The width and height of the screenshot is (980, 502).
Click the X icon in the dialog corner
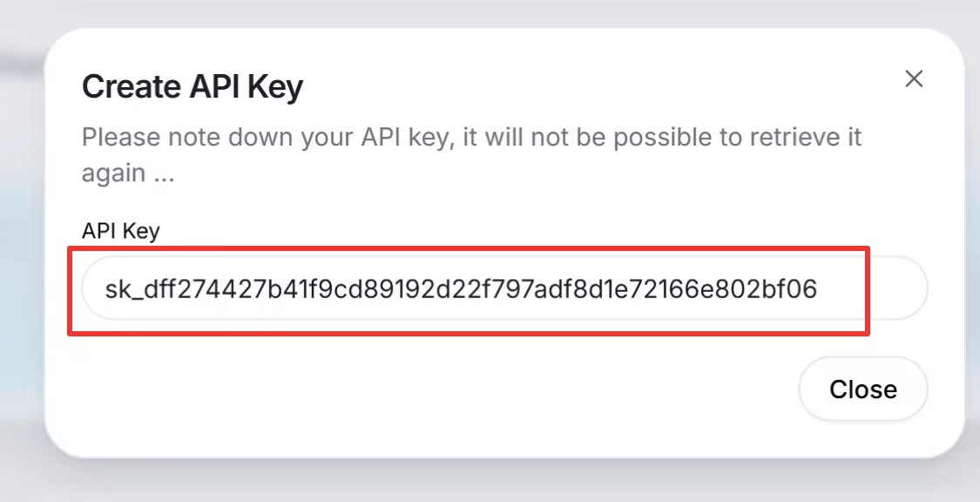pyautogui.click(x=913, y=79)
